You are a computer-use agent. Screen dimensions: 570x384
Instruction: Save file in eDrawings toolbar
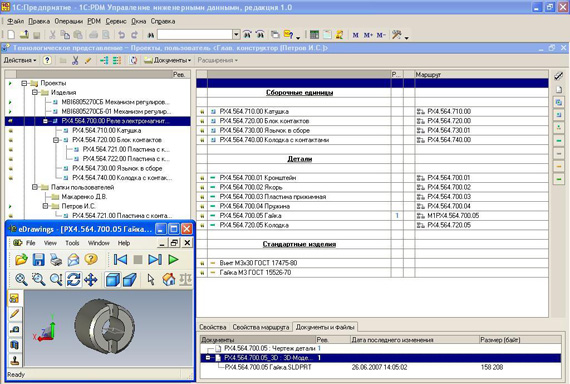39,259
